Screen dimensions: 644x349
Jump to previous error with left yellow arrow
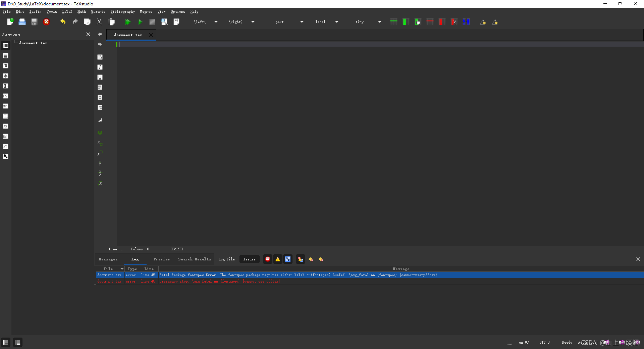(x=311, y=259)
